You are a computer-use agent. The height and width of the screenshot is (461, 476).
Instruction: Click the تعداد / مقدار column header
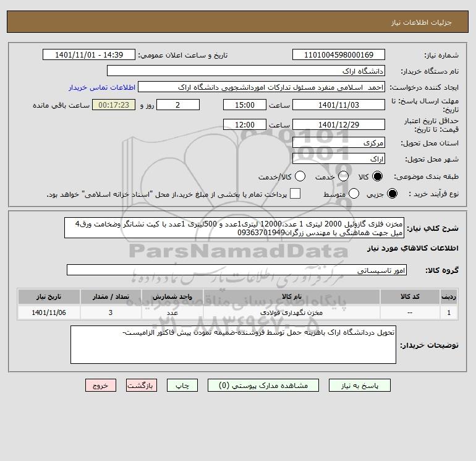click(x=111, y=296)
